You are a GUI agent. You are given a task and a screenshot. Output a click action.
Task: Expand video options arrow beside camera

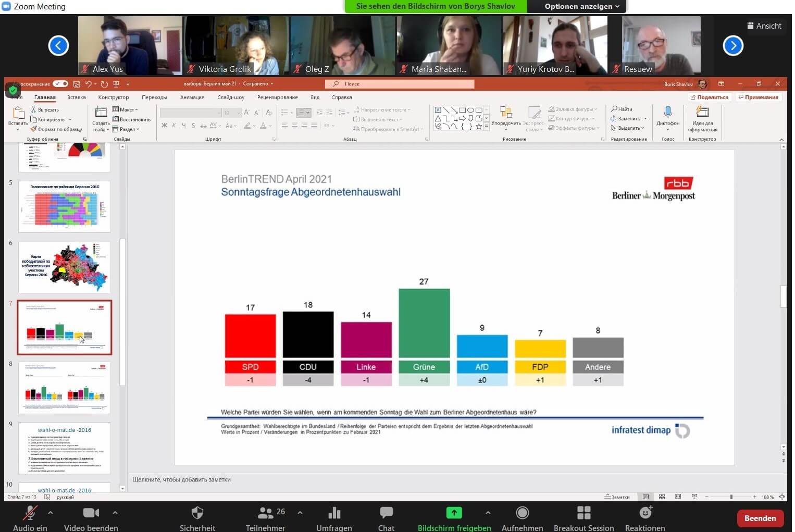click(x=115, y=513)
